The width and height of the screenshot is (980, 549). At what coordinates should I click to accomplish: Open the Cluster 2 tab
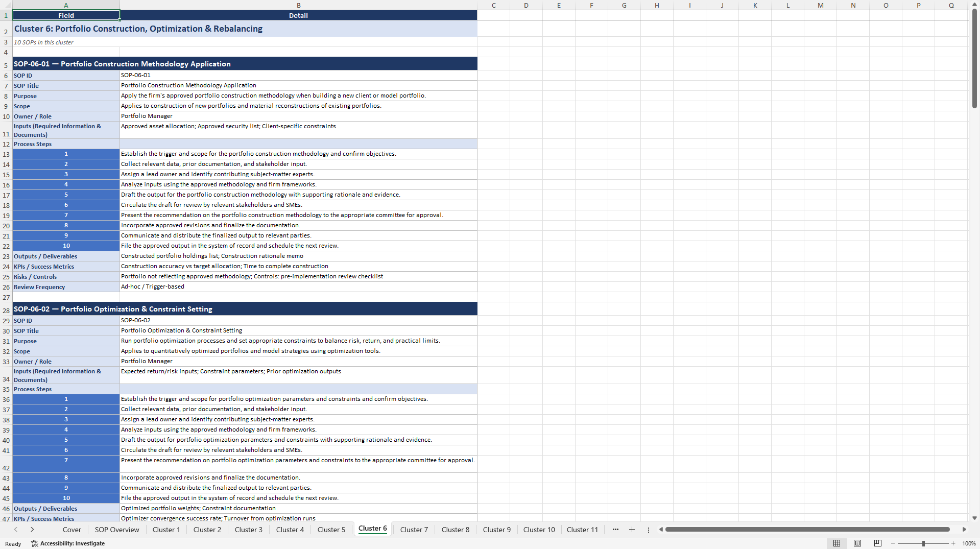tap(207, 530)
